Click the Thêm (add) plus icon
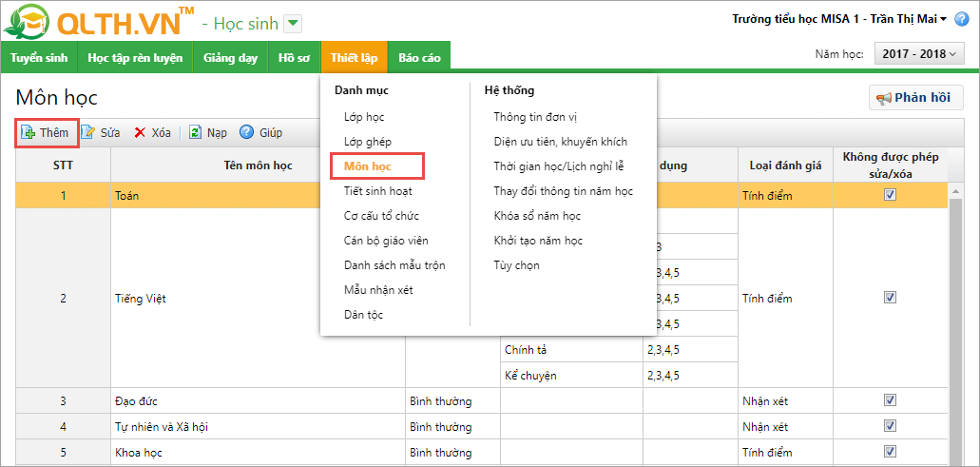This screenshot has width=980, height=467. point(29,132)
